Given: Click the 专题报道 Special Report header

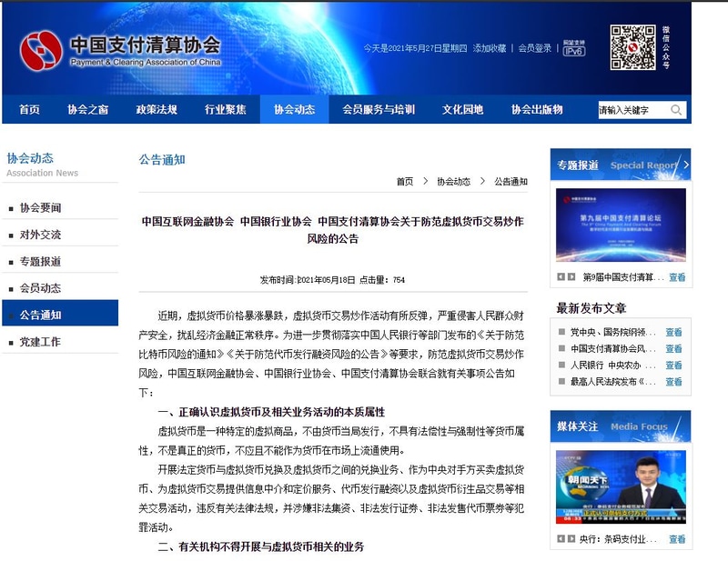Looking at the screenshot, I should pyautogui.click(x=621, y=165).
